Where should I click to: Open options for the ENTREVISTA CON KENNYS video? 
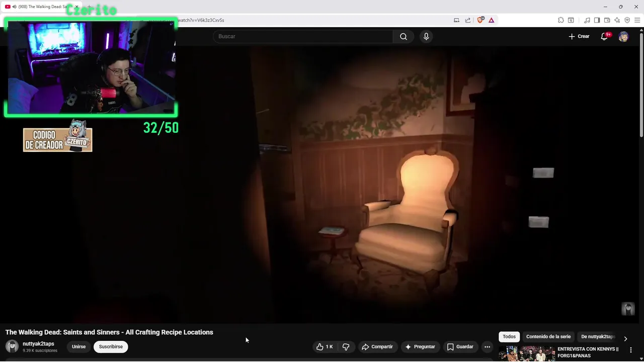pyautogui.click(x=630, y=350)
